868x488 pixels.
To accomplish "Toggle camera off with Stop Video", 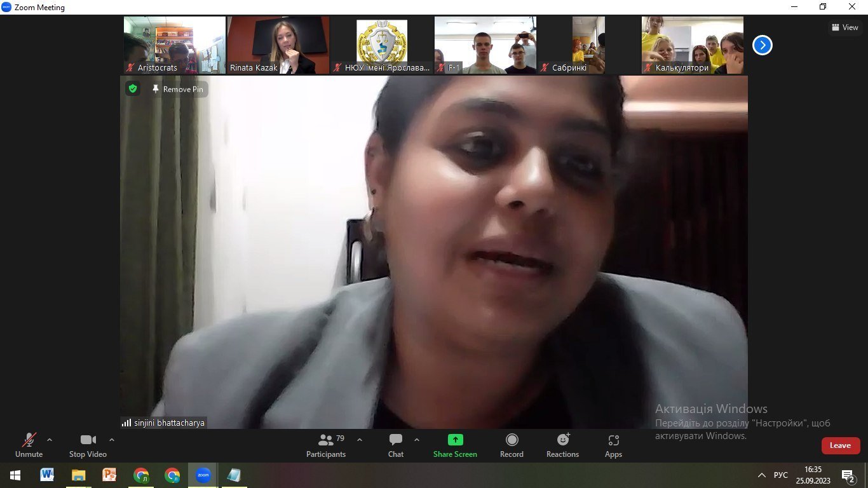I will coord(88,445).
